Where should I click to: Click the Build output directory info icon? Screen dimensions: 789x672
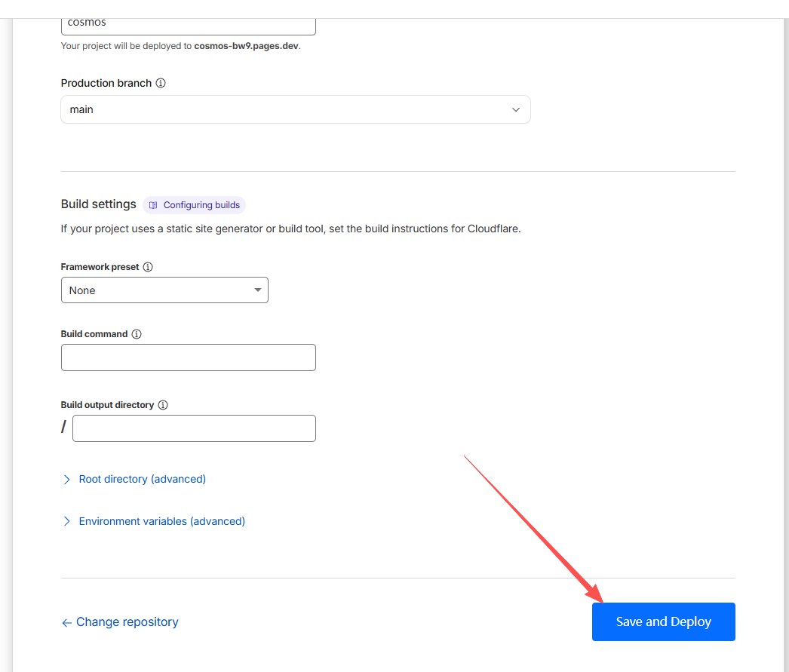pyautogui.click(x=163, y=405)
